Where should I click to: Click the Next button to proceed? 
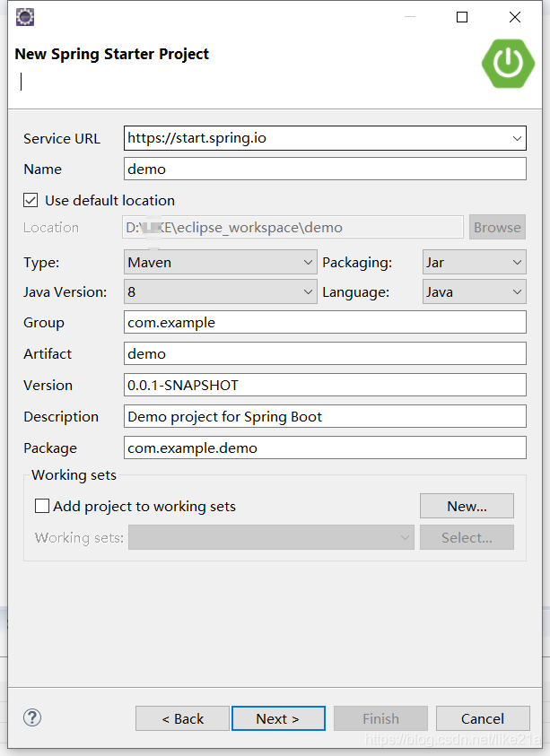pyautogui.click(x=278, y=718)
